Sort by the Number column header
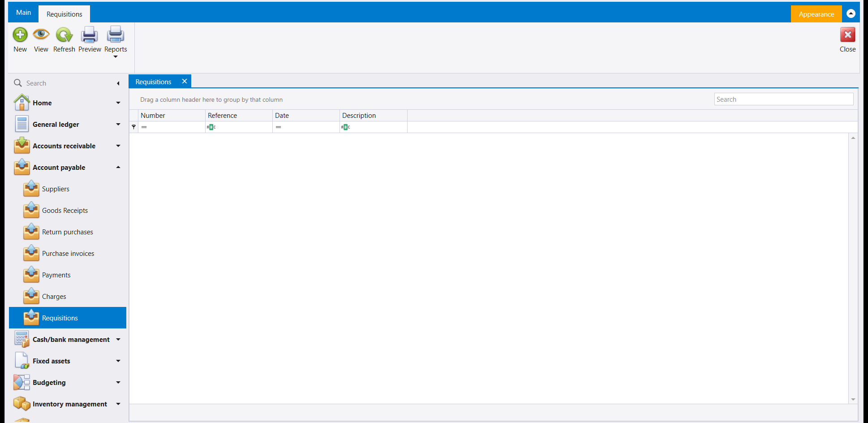 (172, 115)
